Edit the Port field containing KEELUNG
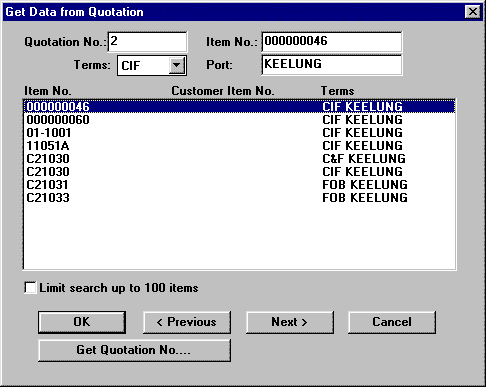The height and width of the screenshot is (387, 486). (332, 65)
